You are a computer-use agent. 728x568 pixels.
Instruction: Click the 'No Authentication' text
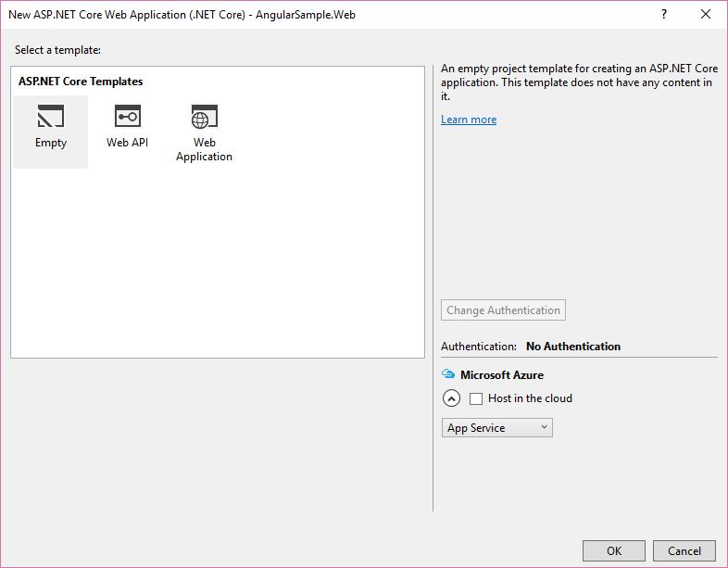click(x=573, y=347)
